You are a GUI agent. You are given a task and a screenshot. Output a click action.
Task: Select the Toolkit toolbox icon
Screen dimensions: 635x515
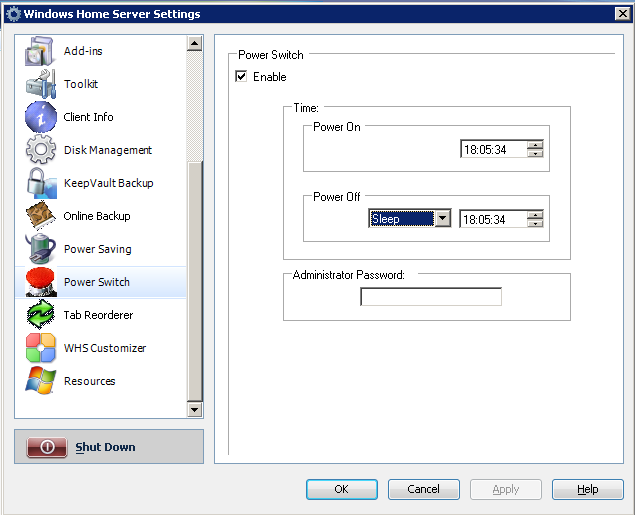[x=40, y=84]
